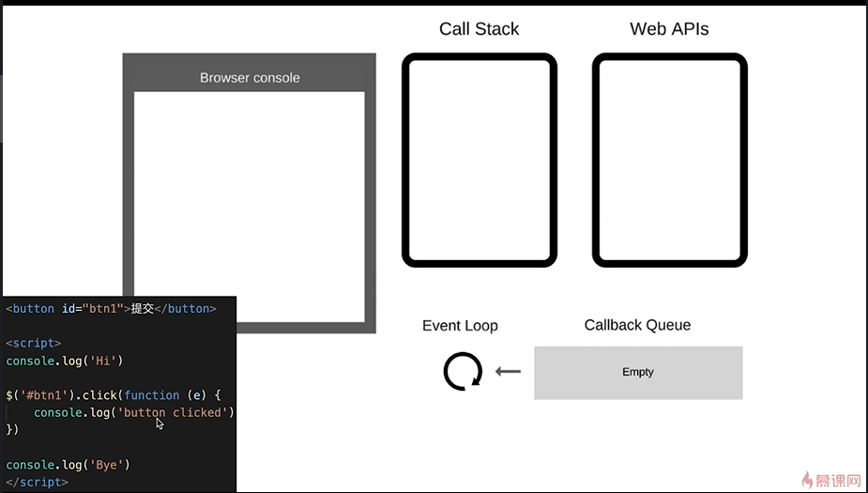Click the left arrow beside Callback Queue
This screenshot has height=493, width=868.
(509, 371)
